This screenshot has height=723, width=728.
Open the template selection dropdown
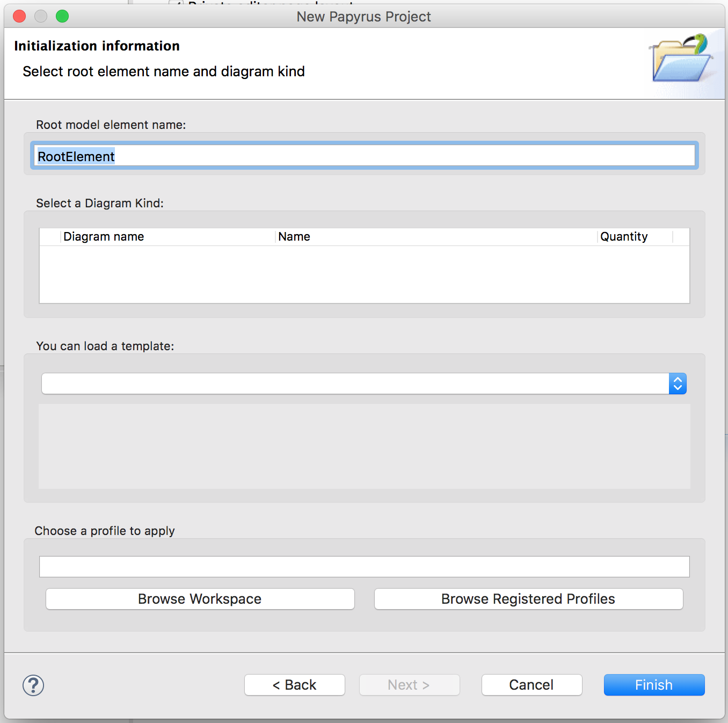pyautogui.click(x=364, y=384)
